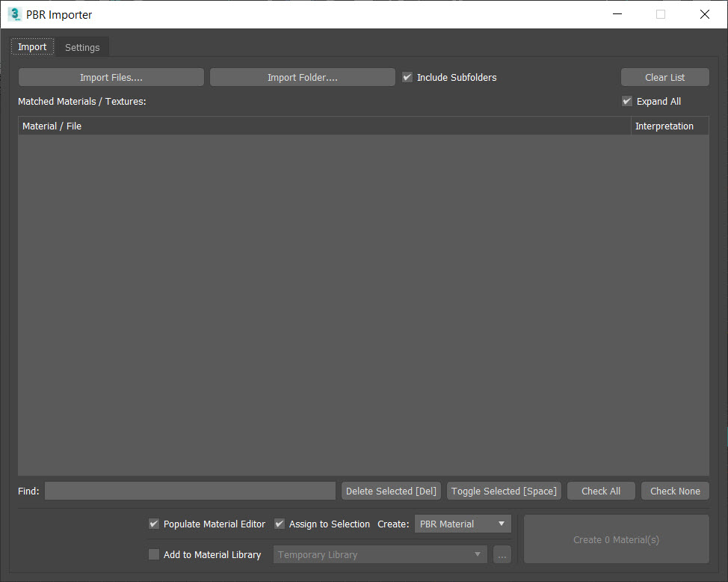
Task: Sort by Material / File column header
Action: 324,126
